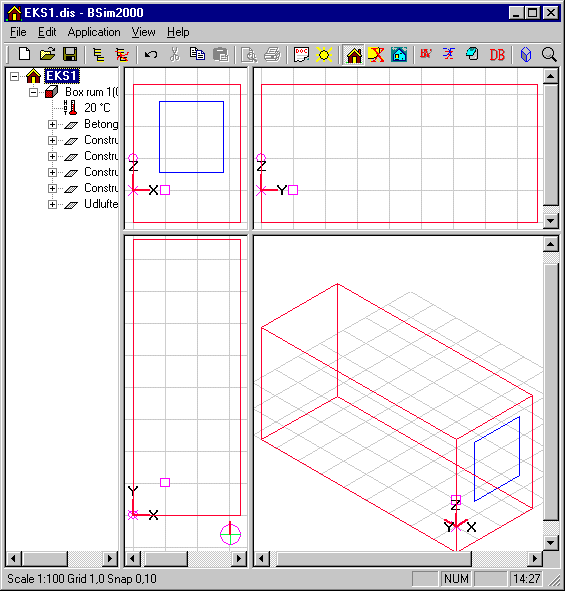Toggle the red house model view button

(x=354, y=55)
